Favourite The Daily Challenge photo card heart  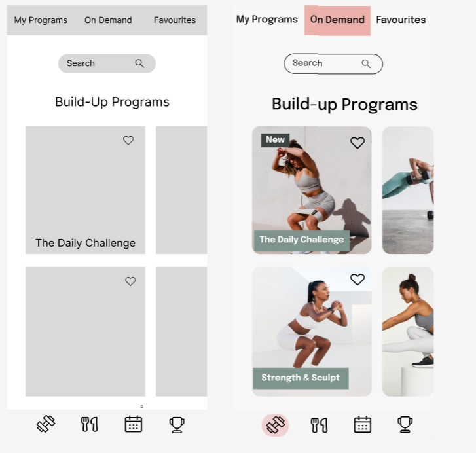click(x=357, y=143)
